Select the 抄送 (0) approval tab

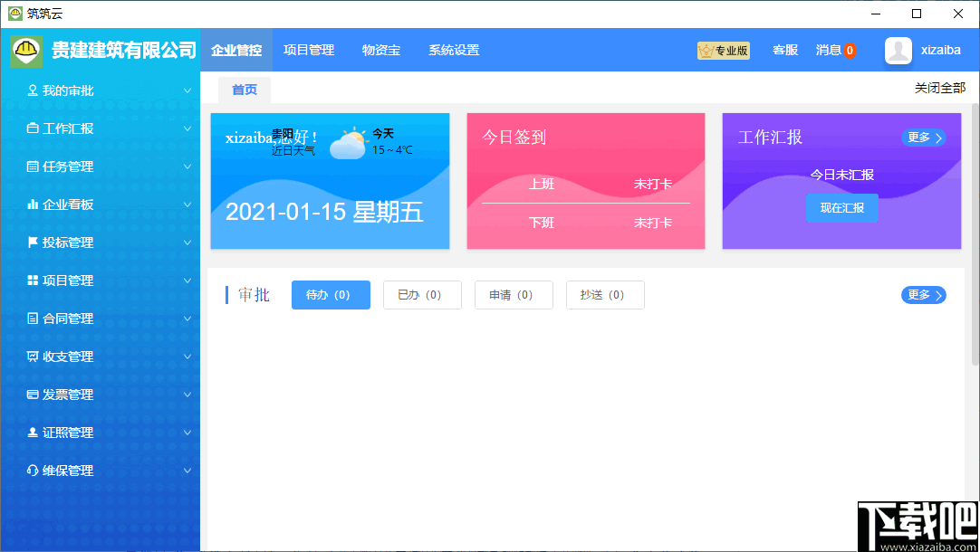[605, 295]
